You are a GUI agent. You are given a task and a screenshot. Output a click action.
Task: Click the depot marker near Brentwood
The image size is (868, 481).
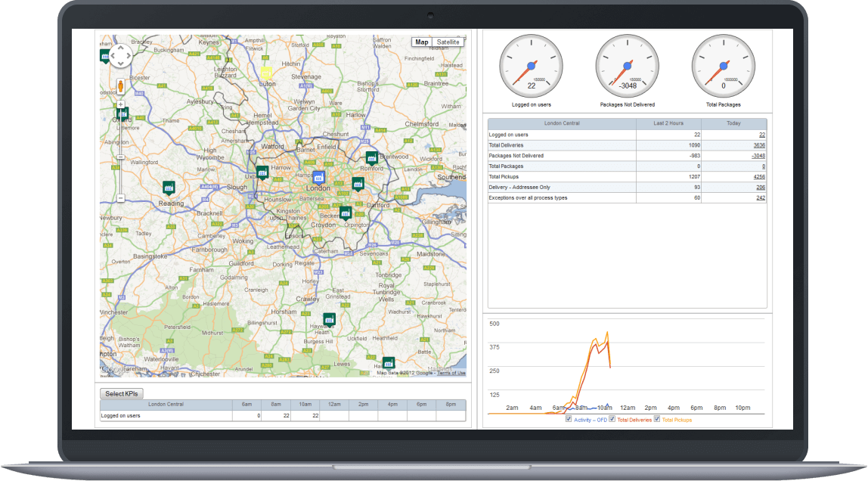click(372, 157)
